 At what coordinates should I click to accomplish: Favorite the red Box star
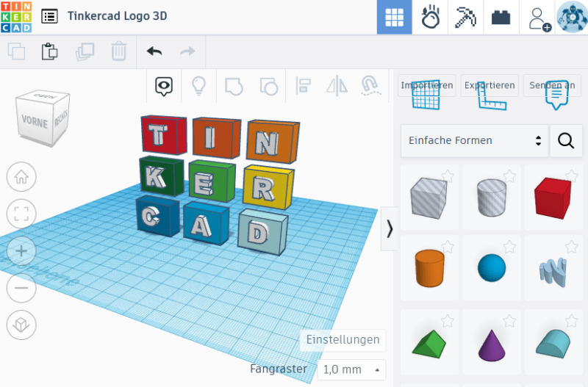click(x=572, y=176)
